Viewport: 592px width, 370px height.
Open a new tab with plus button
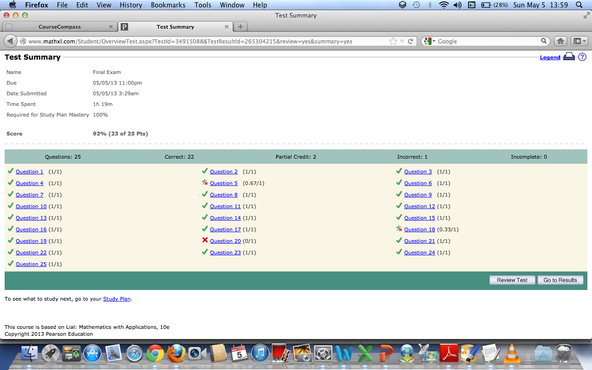tap(240, 26)
